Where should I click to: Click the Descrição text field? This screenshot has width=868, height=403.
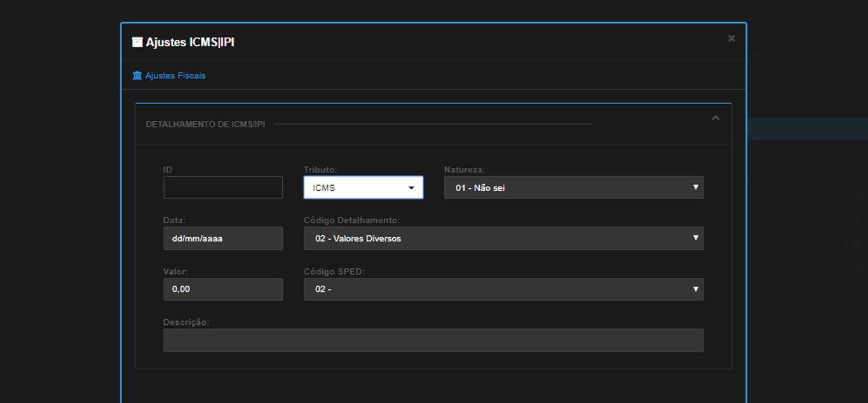click(x=433, y=340)
